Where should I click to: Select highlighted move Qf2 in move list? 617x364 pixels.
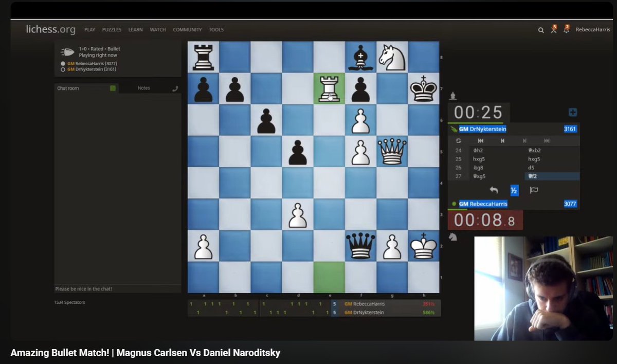[552, 176]
